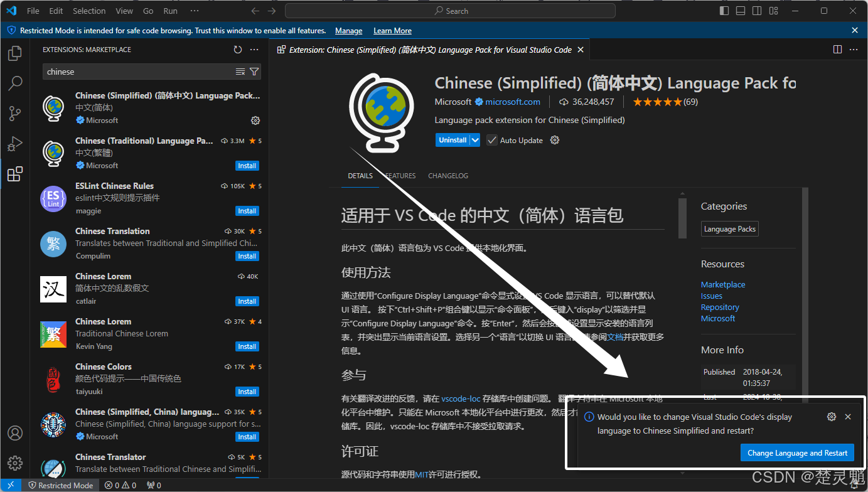
Task: Open Repository link under Resources
Action: tap(720, 307)
